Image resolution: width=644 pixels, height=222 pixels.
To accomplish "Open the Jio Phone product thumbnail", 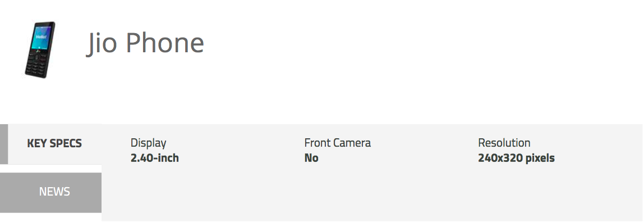I will pyautogui.click(x=40, y=50).
